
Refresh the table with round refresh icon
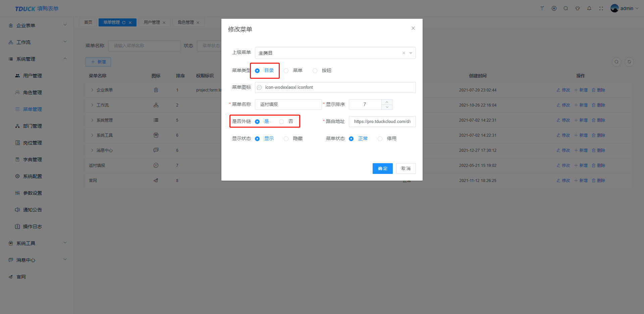point(629,62)
